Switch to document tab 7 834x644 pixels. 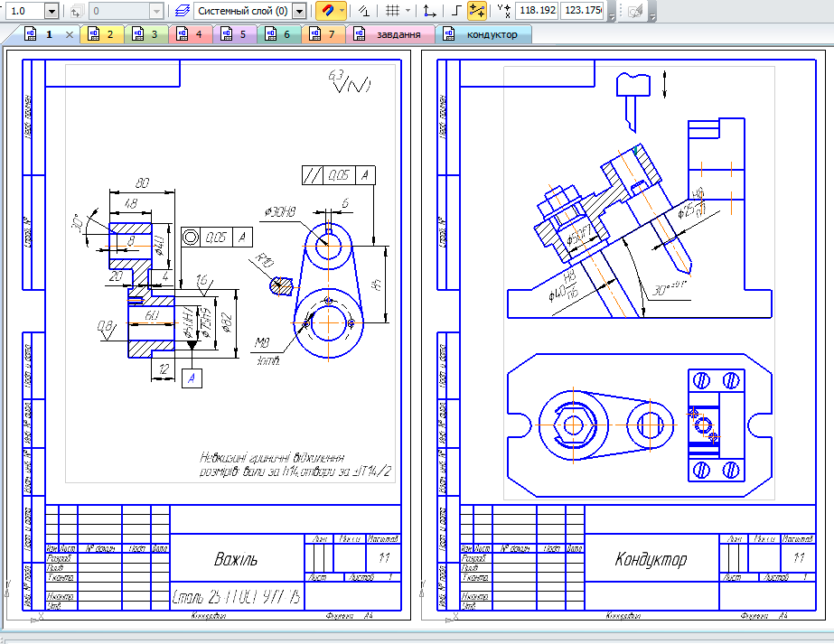click(x=323, y=34)
